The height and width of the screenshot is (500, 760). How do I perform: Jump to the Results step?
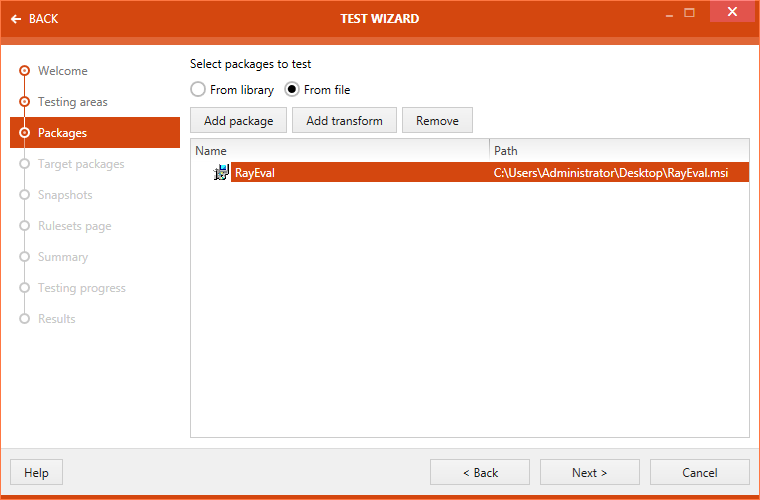(57, 319)
